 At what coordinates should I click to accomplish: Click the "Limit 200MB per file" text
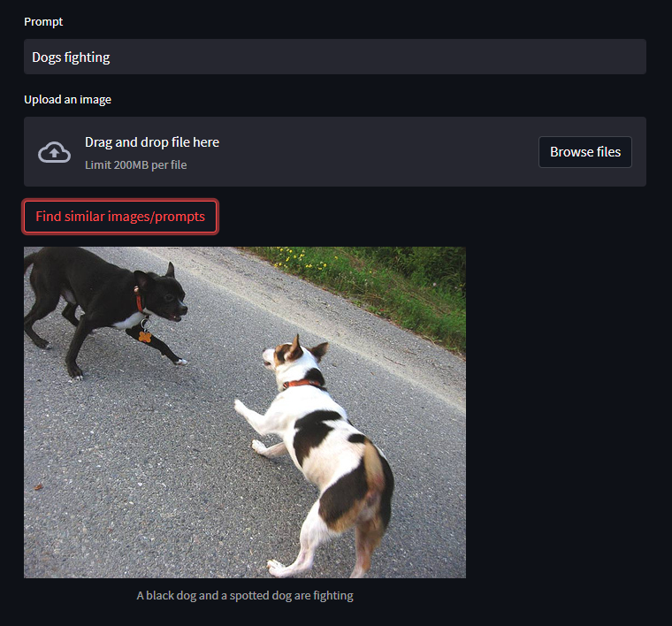coord(135,165)
